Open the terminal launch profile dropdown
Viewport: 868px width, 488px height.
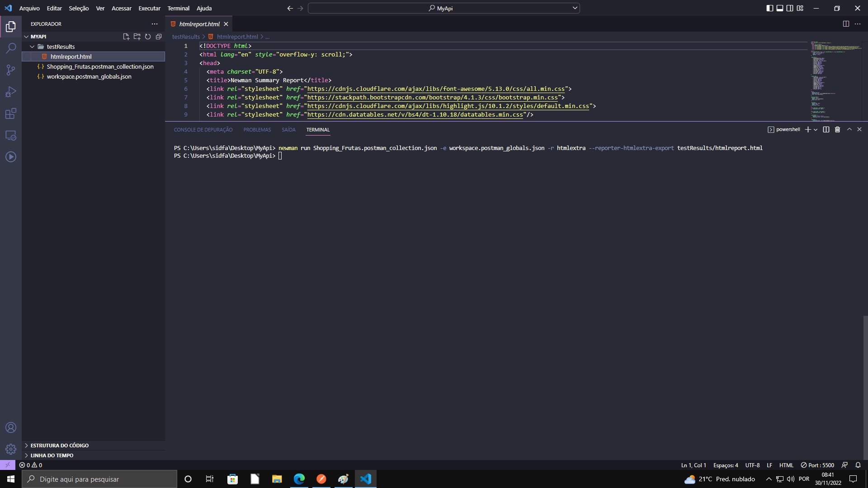click(815, 130)
